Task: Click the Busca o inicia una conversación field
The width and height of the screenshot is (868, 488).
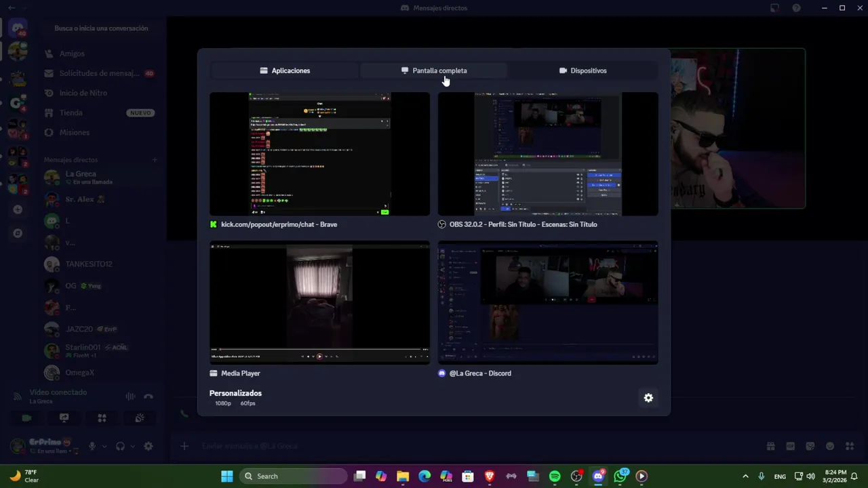Action: [101, 28]
